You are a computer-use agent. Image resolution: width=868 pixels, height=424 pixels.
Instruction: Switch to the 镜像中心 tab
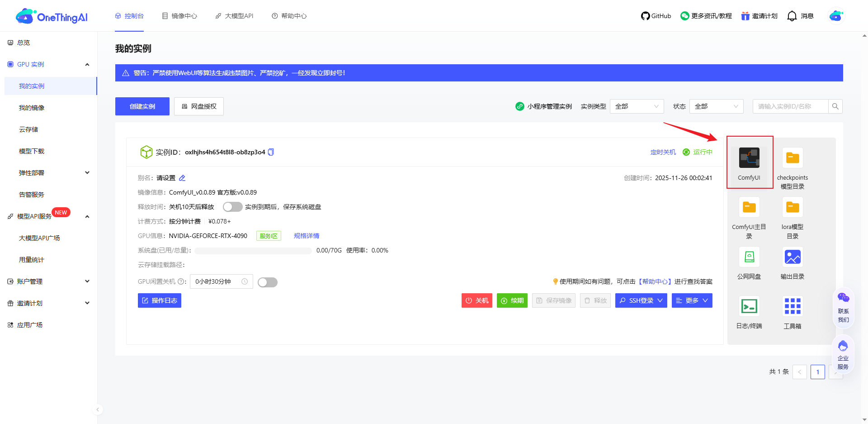pos(179,16)
